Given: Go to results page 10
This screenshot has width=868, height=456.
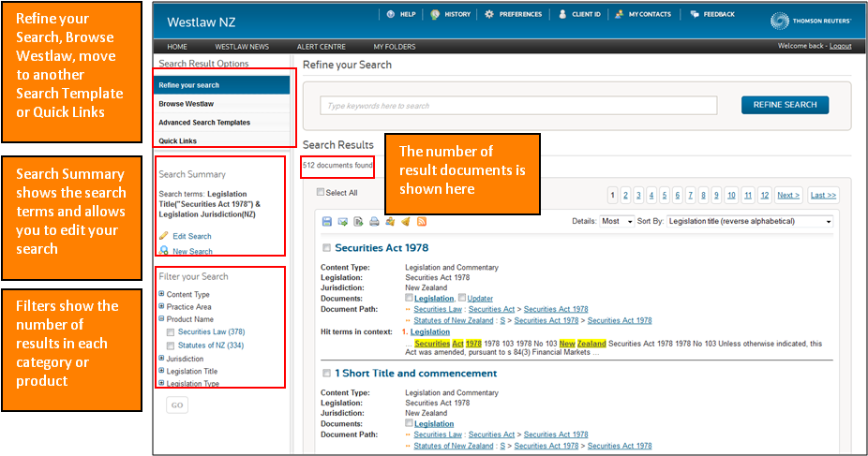Looking at the screenshot, I should pyautogui.click(x=731, y=195).
